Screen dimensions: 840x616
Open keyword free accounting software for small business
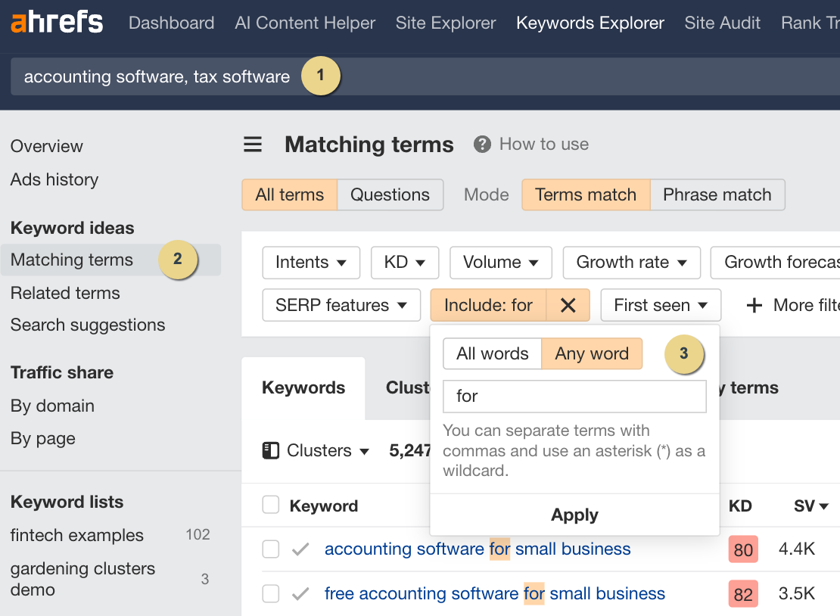tap(494, 593)
